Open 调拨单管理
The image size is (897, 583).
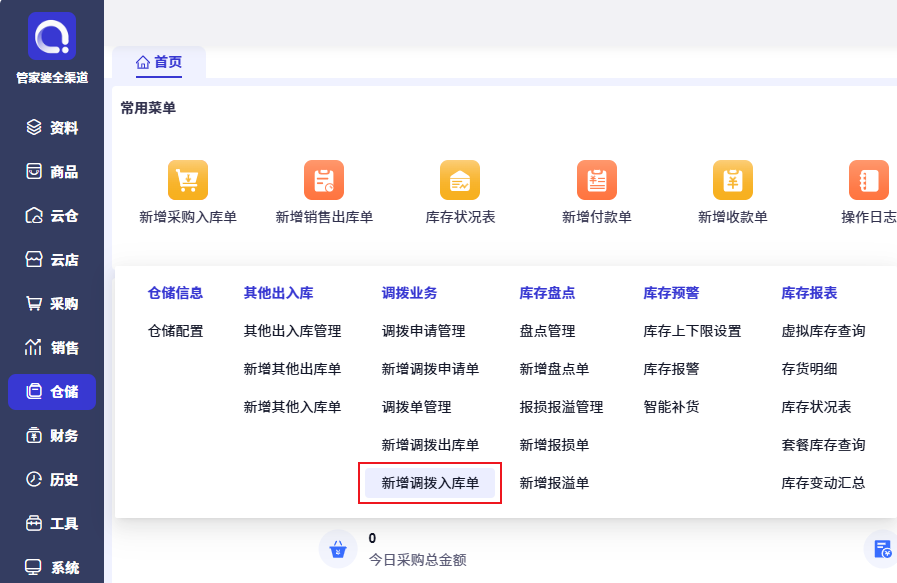[416, 407]
